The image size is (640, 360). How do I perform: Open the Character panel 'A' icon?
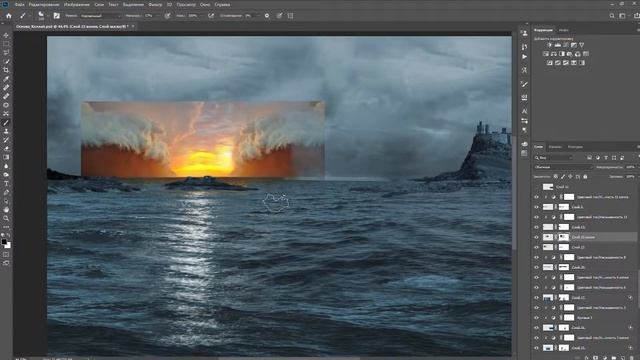click(x=524, y=111)
